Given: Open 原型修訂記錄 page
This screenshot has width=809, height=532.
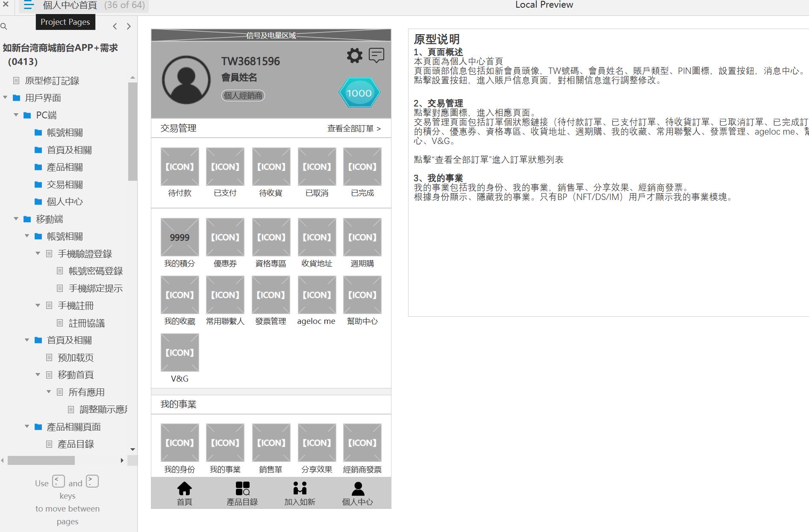Looking at the screenshot, I should click(x=52, y=81).
